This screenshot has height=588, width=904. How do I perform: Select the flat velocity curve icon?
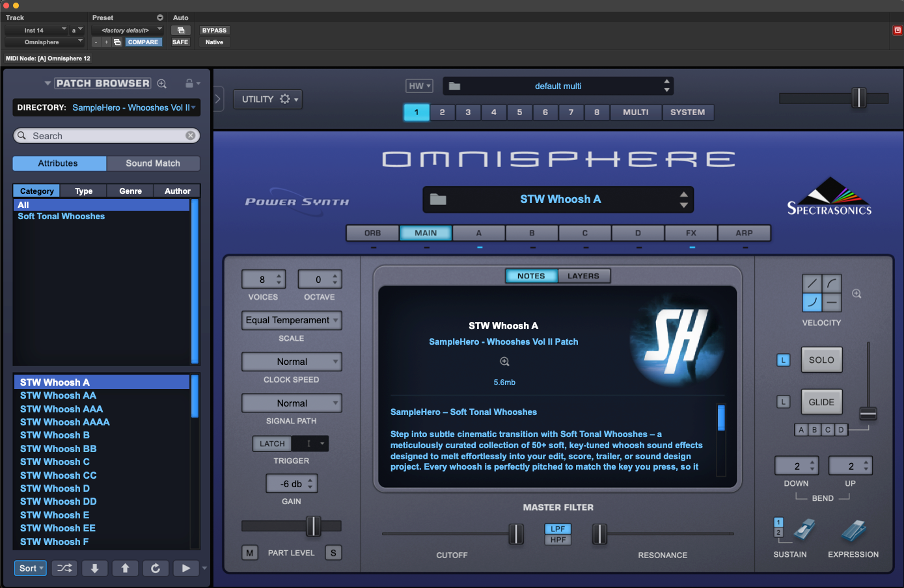(x=832, y=302)
